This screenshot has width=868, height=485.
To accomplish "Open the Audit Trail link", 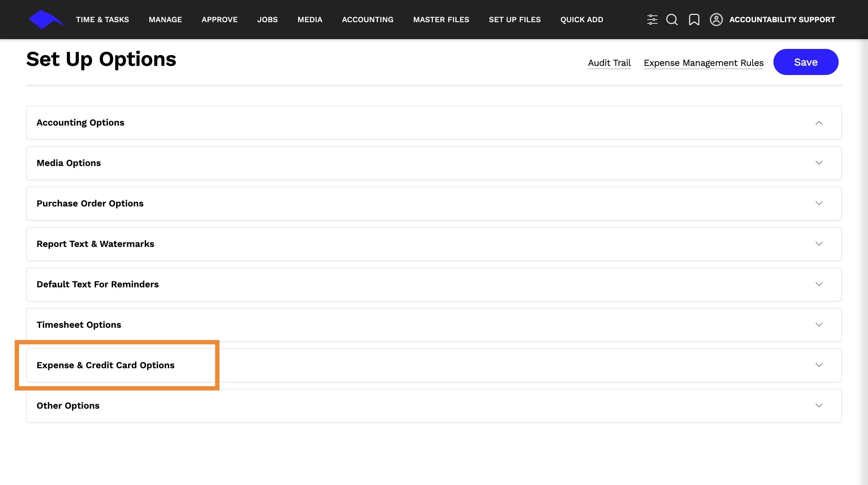I will pos(609,63).
